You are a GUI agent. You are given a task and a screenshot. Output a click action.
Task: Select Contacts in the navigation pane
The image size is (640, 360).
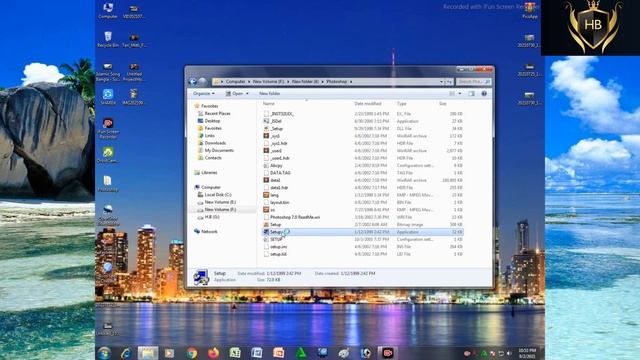[210, 158]
